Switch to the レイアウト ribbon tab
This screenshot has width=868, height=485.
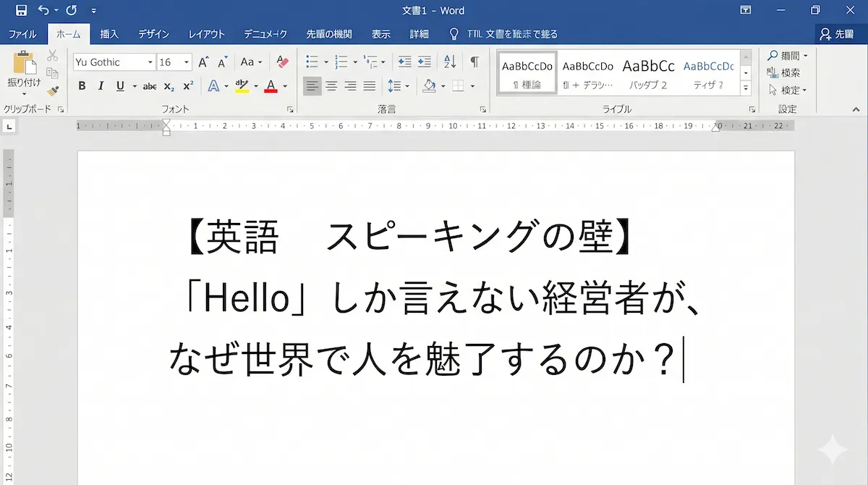(207, 34)
